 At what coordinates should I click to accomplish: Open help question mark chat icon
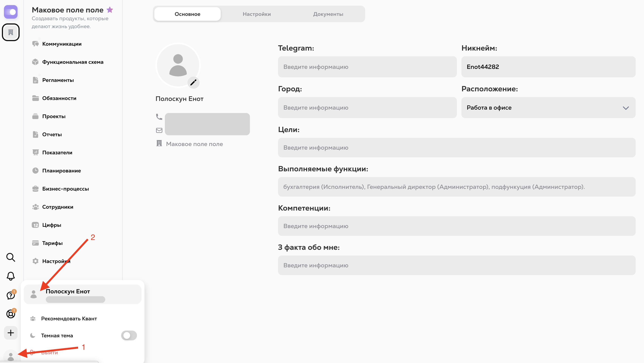point(11,295)
